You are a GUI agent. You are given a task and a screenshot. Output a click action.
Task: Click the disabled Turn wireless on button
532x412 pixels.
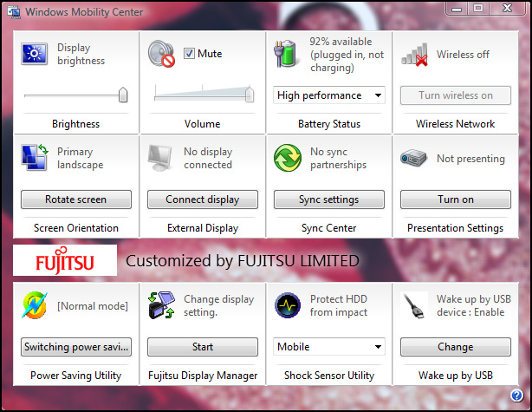tap(456, 95)
